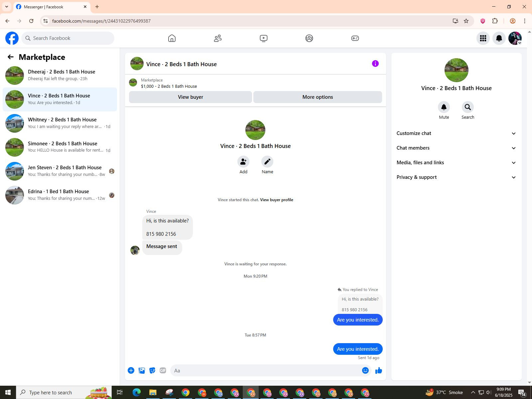Open Task View on taskbar
The image size is (532, 399).
click(120, 392)
